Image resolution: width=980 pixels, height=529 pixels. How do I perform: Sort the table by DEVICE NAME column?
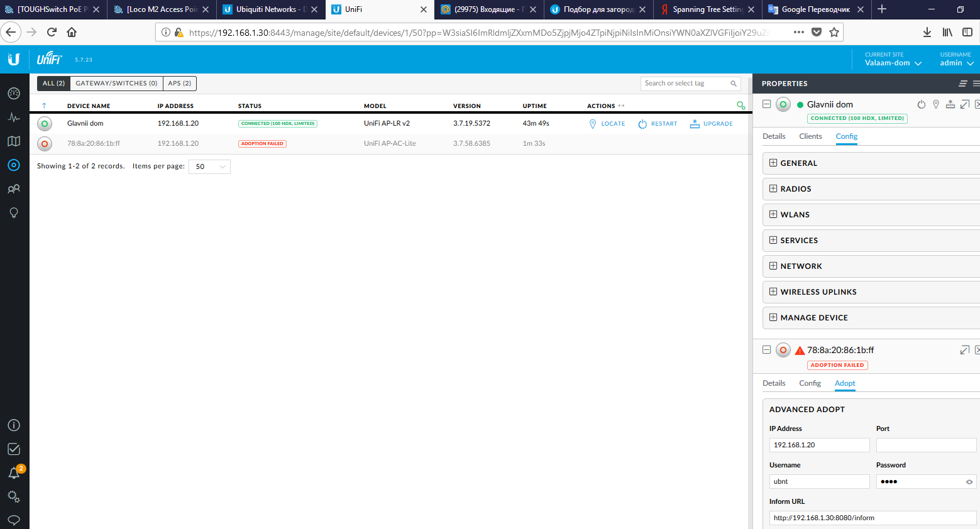pyautogui.click(x=89, y=106)
